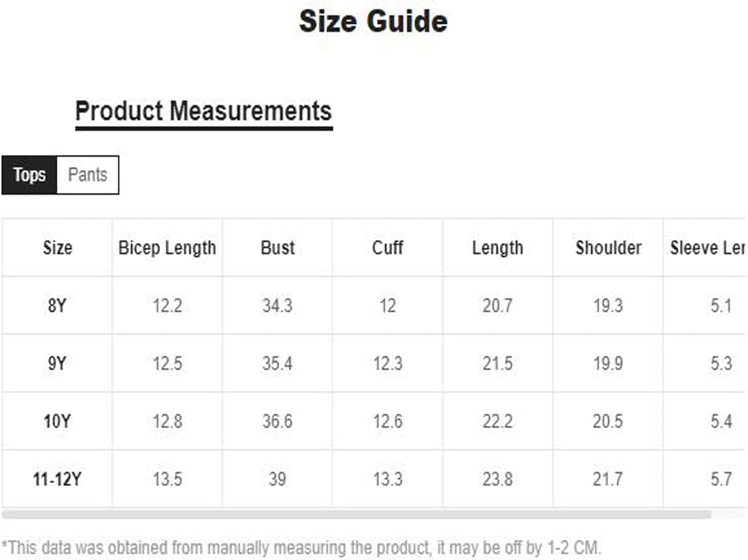Click the 23.8 length value for 11-12Y
Viewport: 748px width, 560px height.
pyautogui.click(x=498, y=479)
